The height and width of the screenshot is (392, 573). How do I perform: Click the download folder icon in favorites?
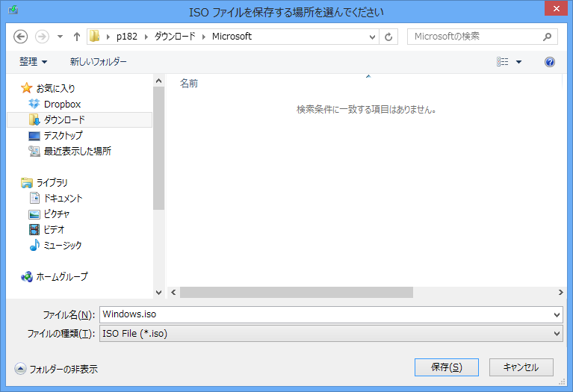[x=34, y=119]
